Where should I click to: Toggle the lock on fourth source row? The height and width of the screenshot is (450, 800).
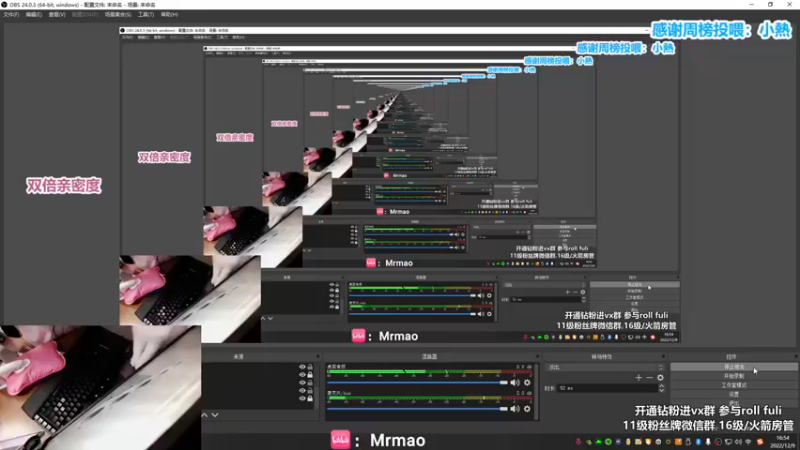tap(310, 390)
